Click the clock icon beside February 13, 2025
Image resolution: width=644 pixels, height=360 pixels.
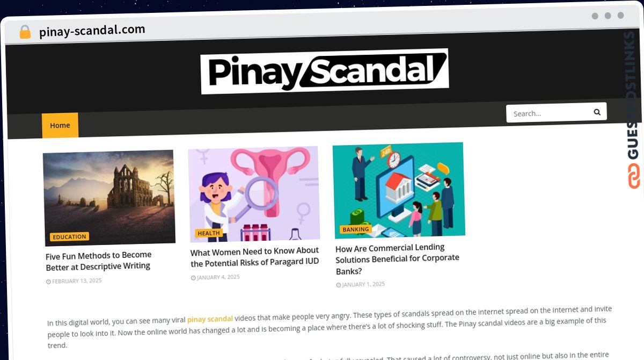(x=48, y=282)
